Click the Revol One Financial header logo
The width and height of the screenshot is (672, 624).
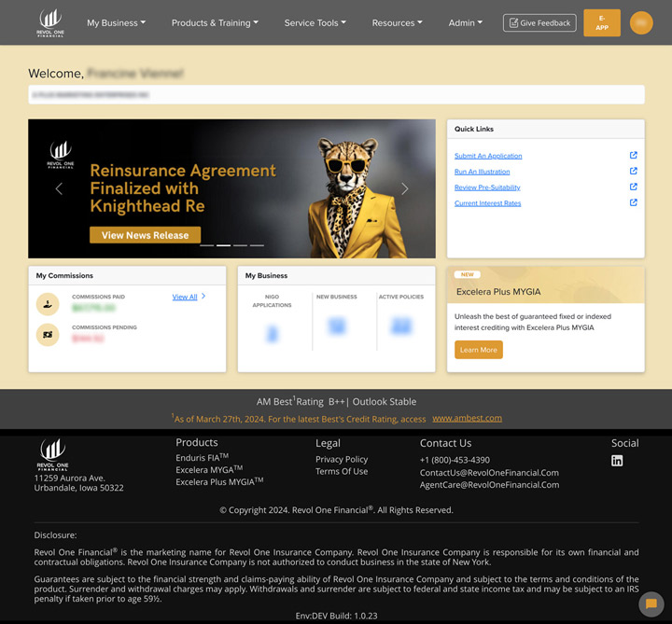click(50, 21)
